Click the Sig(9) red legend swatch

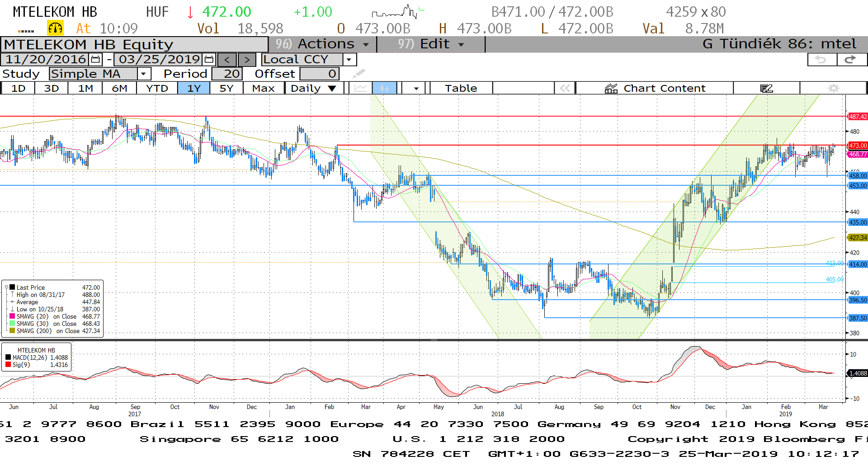[8, 365]
